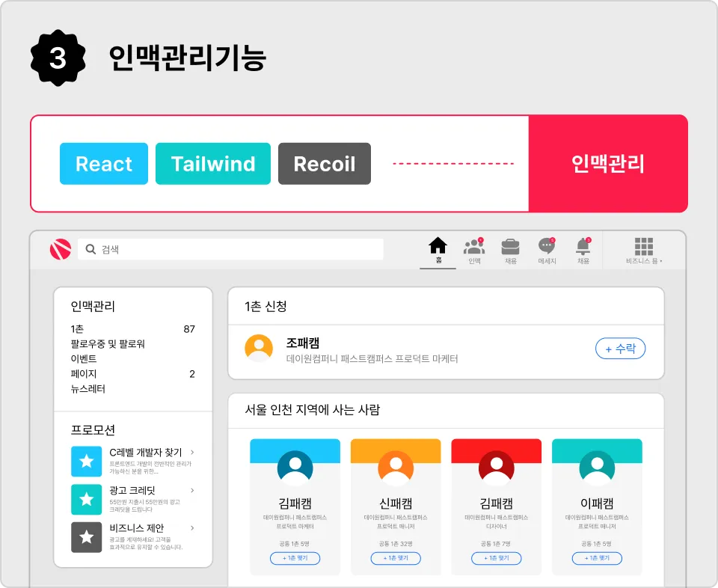This screenshot has height=588, width=718.
Task: Open the briefcase 채용 icon
Action: click(x=510, y=246)
